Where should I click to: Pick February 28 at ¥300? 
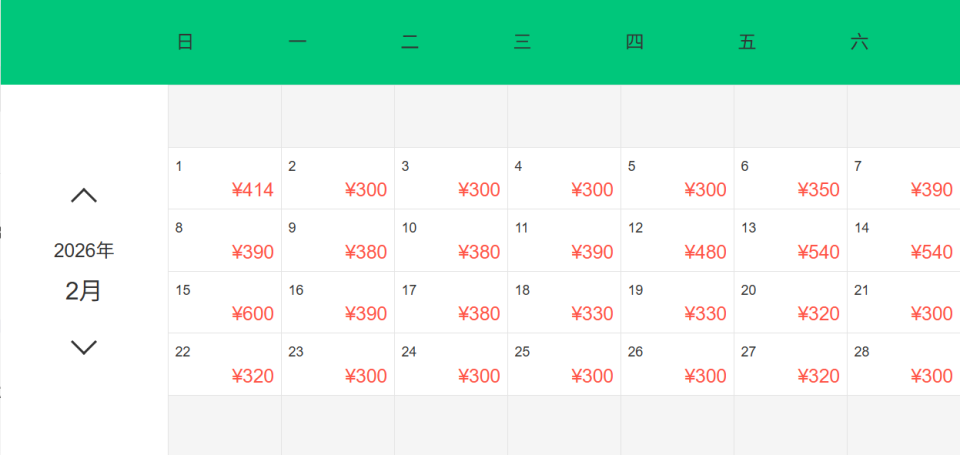(903, 365)
